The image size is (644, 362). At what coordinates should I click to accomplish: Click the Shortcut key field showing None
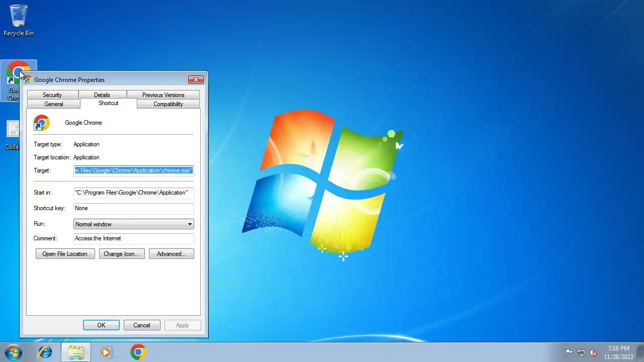[133, 208]
